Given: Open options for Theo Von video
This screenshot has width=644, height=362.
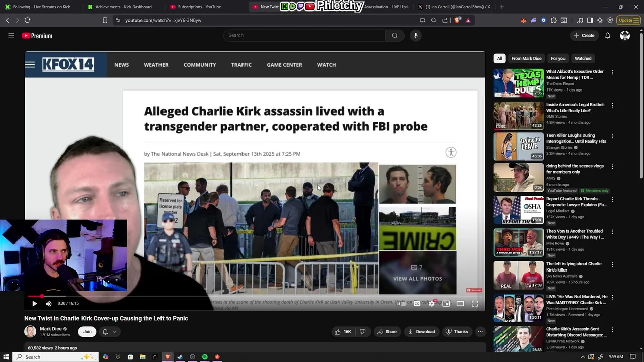Looking at the screenshot, I should point(612,232).
